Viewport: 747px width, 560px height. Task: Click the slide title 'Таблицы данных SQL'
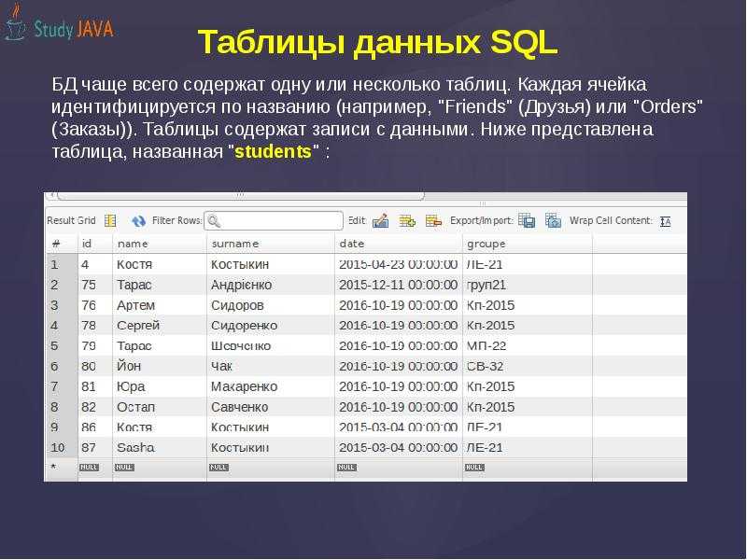click(377, 42)
